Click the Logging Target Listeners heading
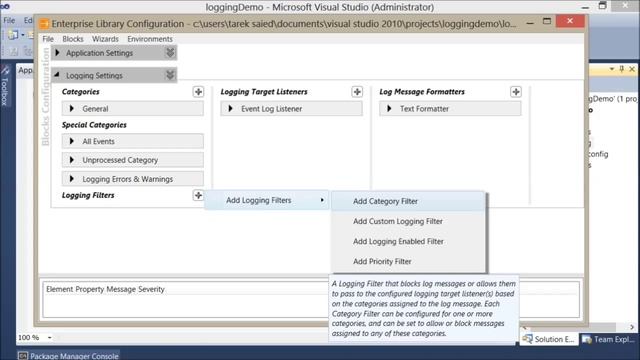This screenshot has width=640, height=360. (x=264, y=92)
